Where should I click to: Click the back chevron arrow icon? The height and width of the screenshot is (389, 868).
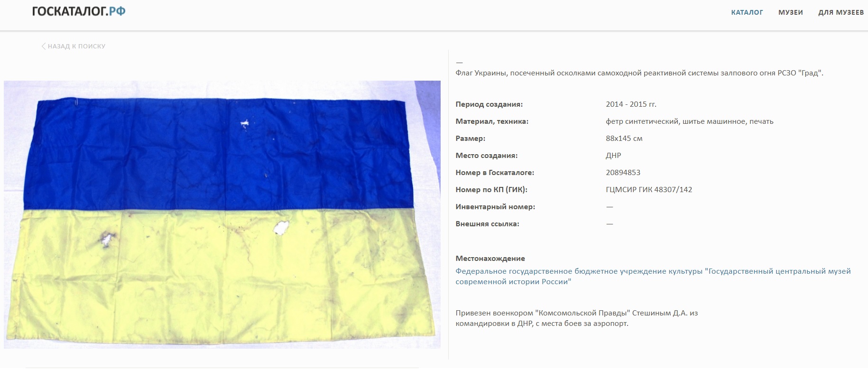tap(43, 46)
